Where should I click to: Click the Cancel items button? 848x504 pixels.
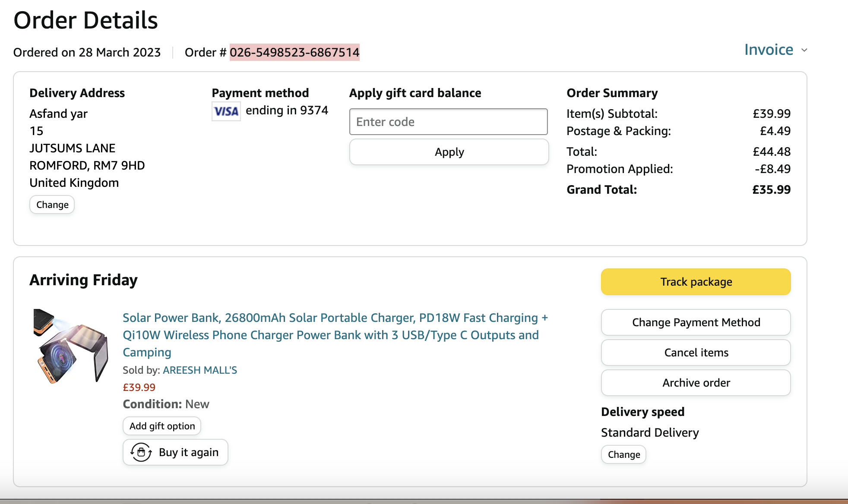point(696,353)
